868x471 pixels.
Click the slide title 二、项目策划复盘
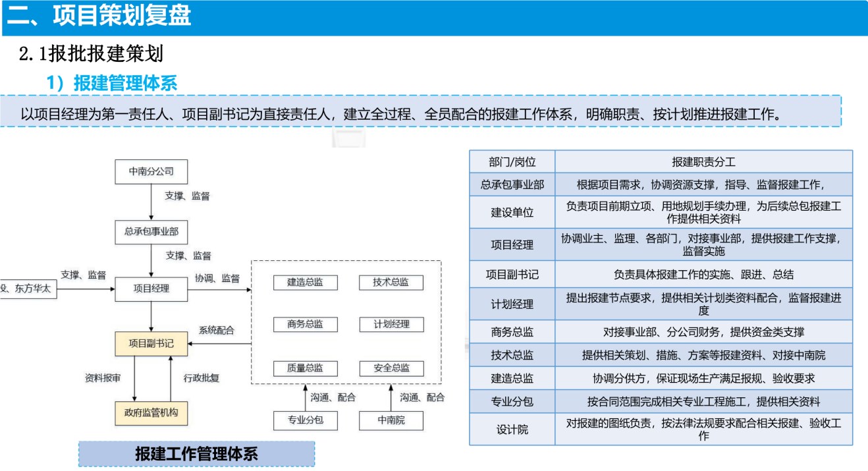coord(99,16)
